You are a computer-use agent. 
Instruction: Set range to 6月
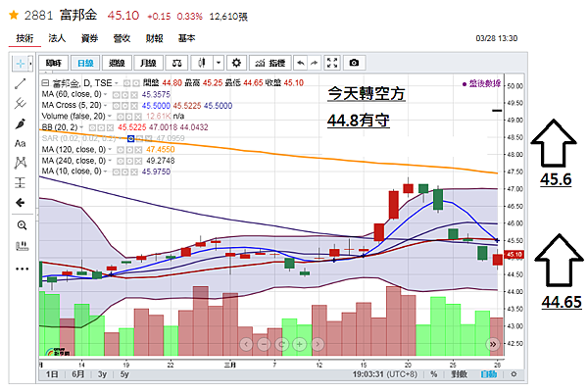[x=78, y=374]
